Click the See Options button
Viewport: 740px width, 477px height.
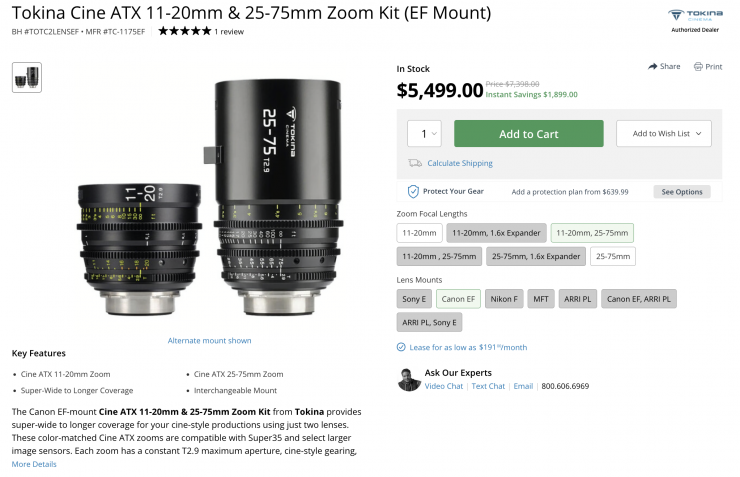point(682,191)
